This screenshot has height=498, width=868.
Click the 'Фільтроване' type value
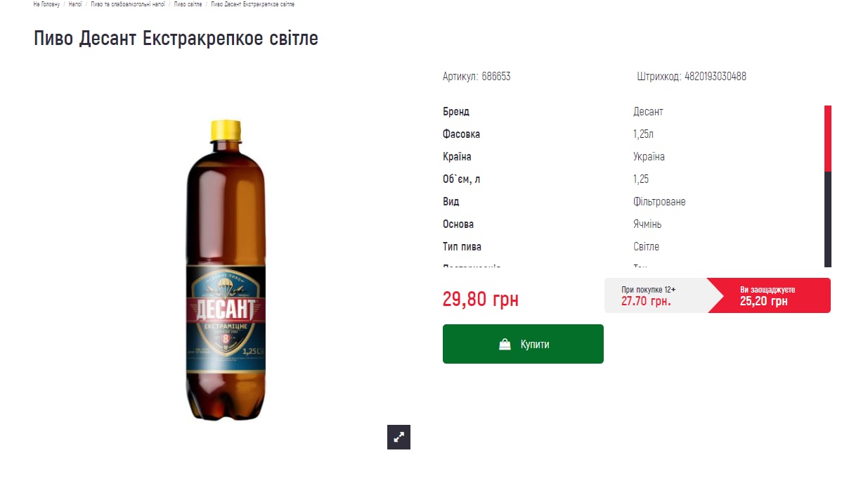point(659,202)
